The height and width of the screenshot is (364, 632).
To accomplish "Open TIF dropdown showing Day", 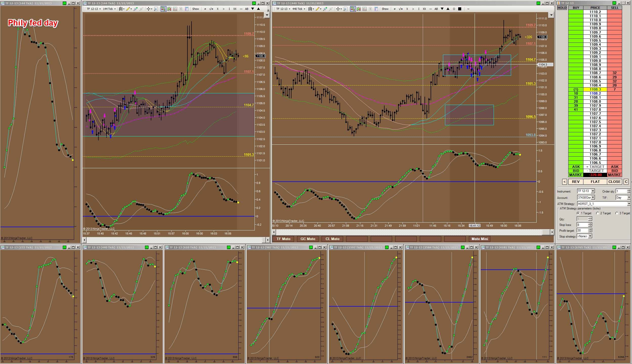I will (x=629, y=198).
